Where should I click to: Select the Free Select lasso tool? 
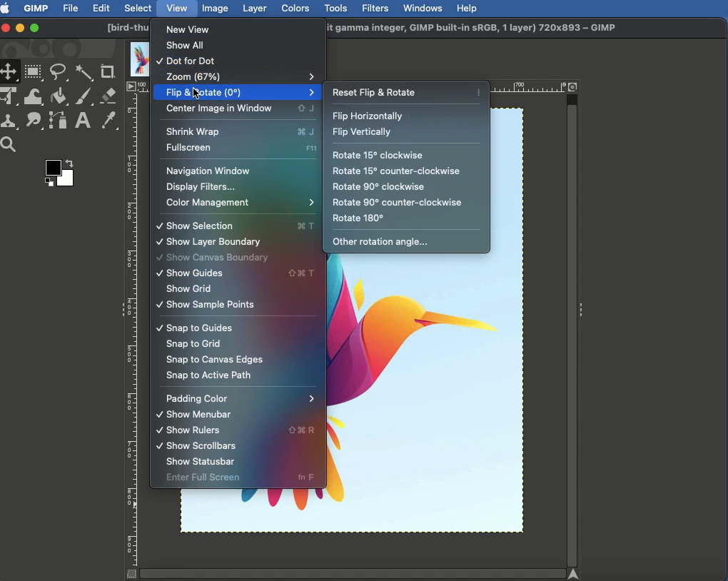(59, 73)
